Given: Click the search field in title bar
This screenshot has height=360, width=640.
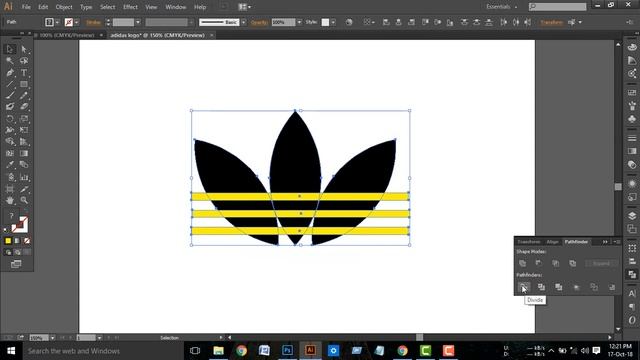Looking at the screenshot, I should pyautogui.click(x=558, y=7).
